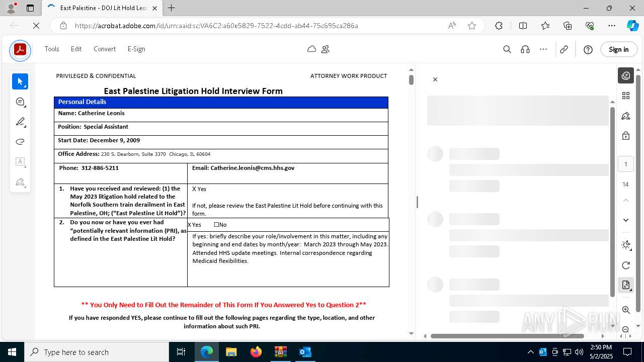Screen dimensions: 644x362
Task: Open the Convert menu
Action: [105, 49]
